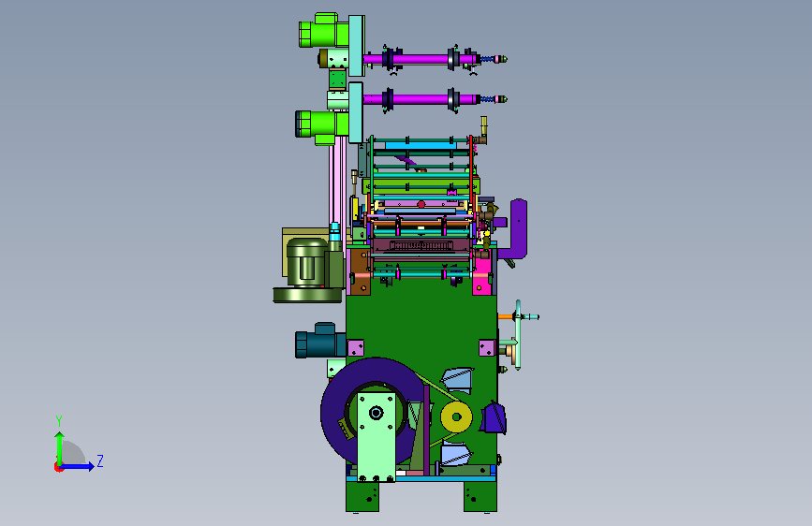Select the lower bright green motor

coord(321,127)
